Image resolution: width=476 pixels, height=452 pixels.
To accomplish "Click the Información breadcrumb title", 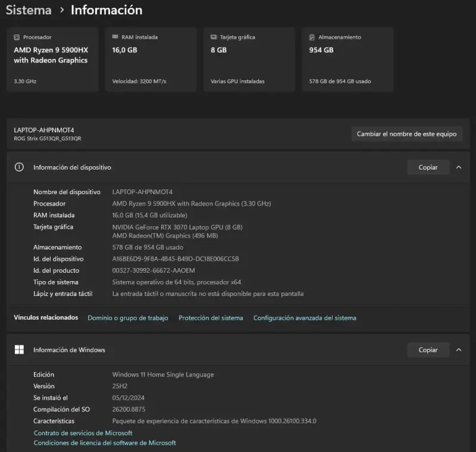I will 107,10.
